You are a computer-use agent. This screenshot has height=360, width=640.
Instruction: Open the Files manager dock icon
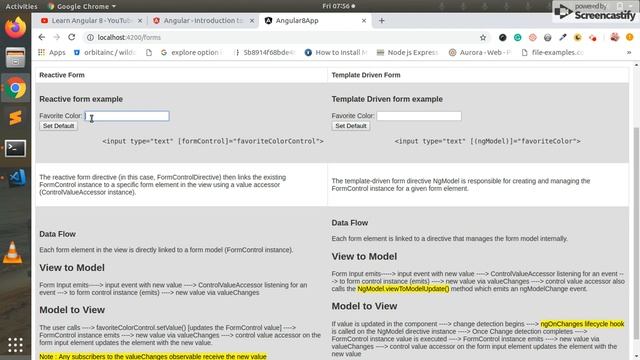click(15, 57)
